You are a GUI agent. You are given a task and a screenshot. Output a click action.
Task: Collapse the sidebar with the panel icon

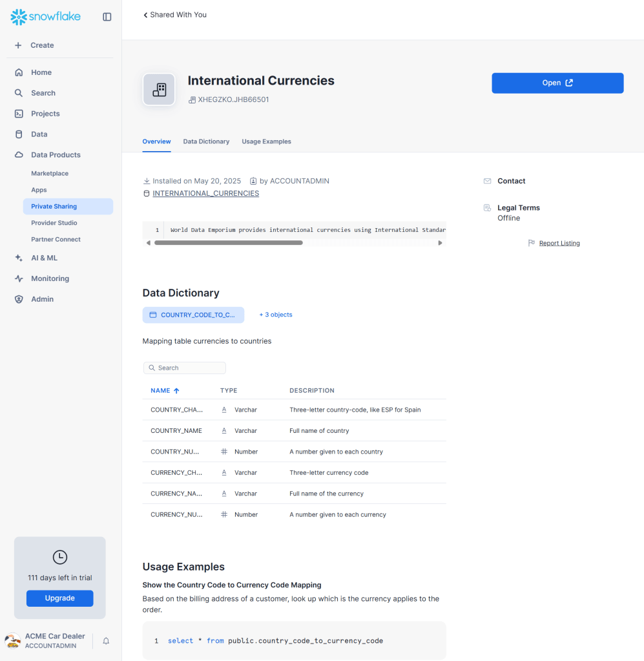tap(107, 17)
